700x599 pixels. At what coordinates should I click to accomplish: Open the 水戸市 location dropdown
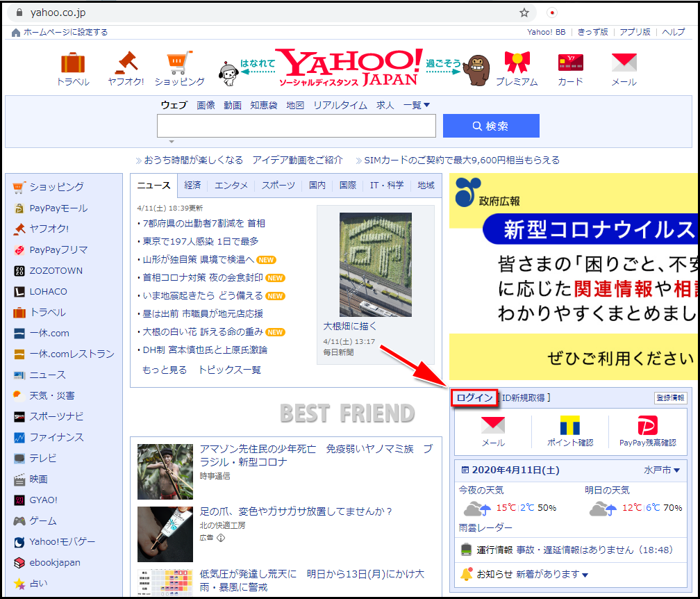[x=662, y=470]
